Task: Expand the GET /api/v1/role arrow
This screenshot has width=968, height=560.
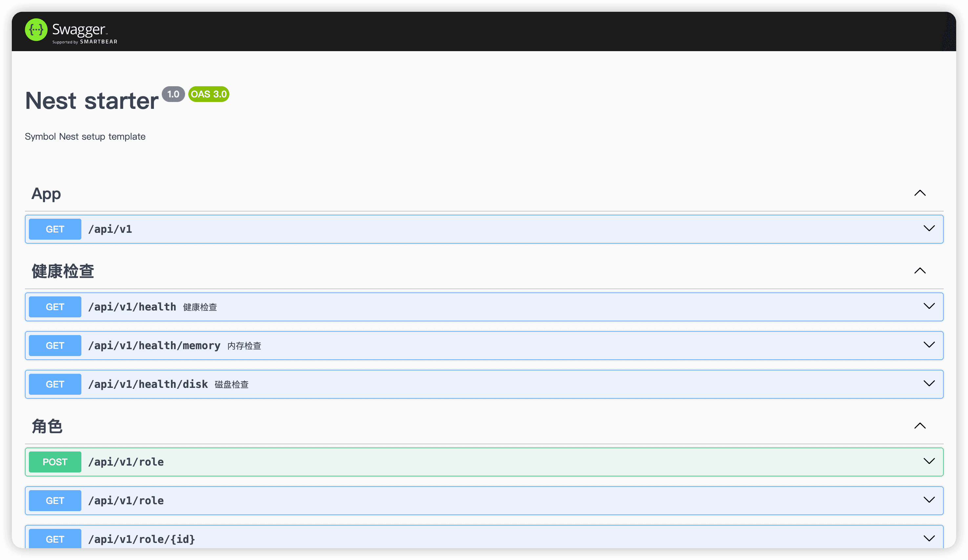Action: coord(929,500)
